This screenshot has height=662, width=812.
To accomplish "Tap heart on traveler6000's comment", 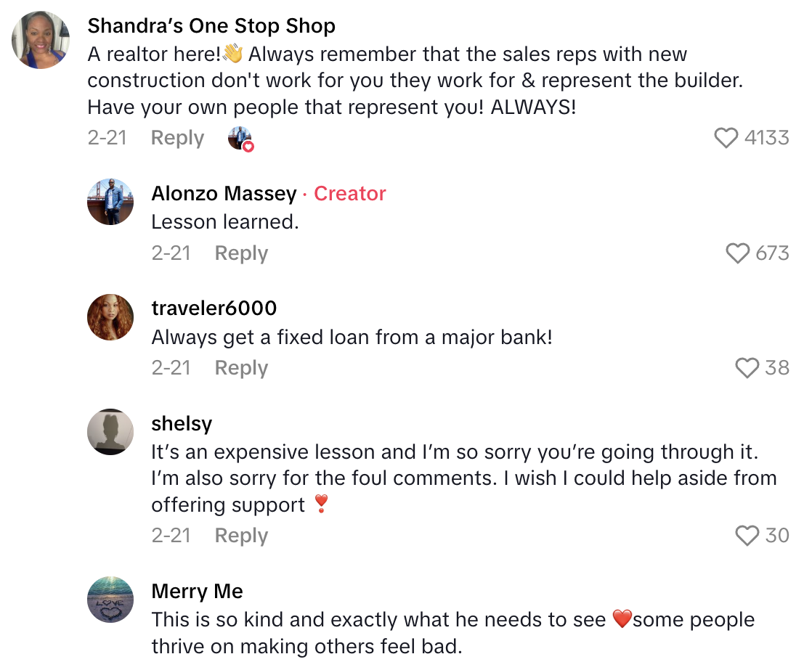I will coord(747,368).
